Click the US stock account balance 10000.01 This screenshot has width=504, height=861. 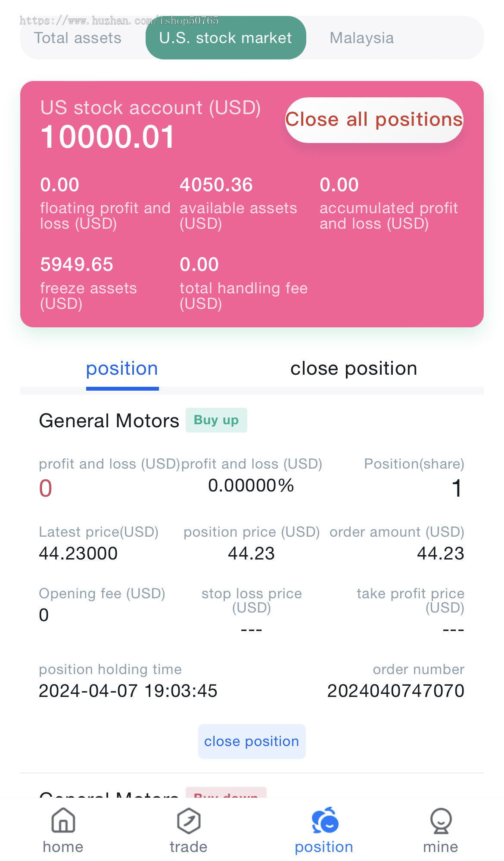point(108,137)
